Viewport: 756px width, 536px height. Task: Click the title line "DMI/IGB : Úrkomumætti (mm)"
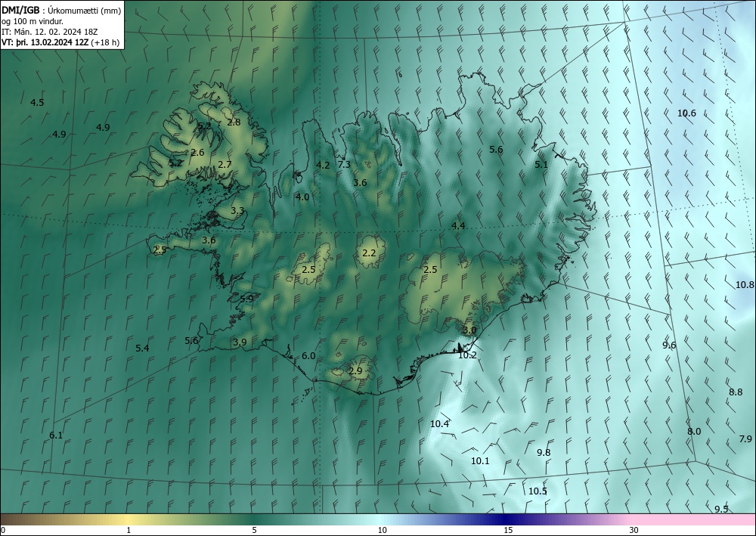(61, 11)
